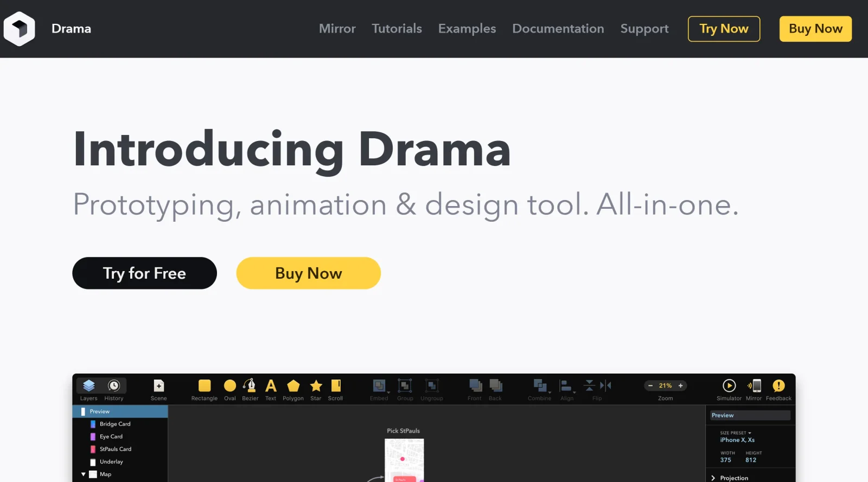The image size is (868, 482).
Task: Click Try Now in the header
Action: [724, 29]
